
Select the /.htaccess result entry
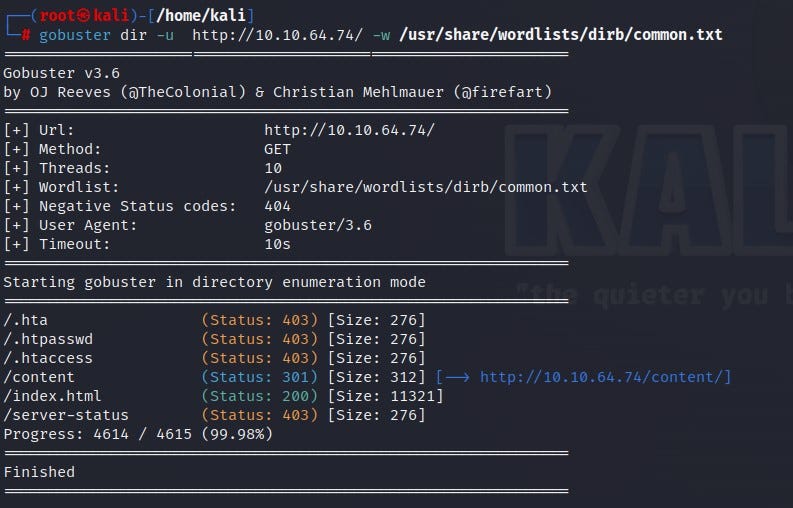tap(48, 358)
